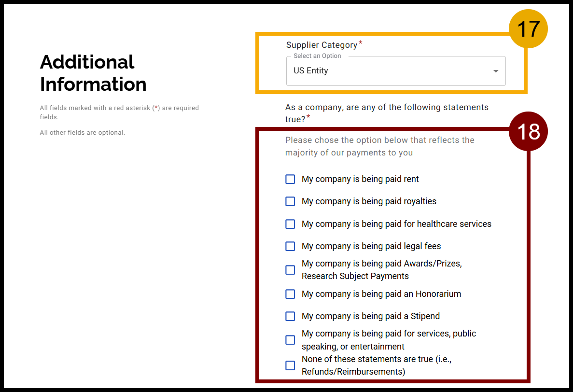Check the services, public speaking, or entertainment option

pos(290,340)
